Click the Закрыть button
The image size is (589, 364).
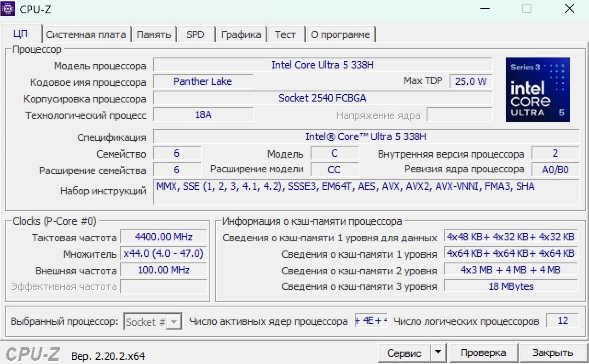pyautogui.click(x=553, y=353)
